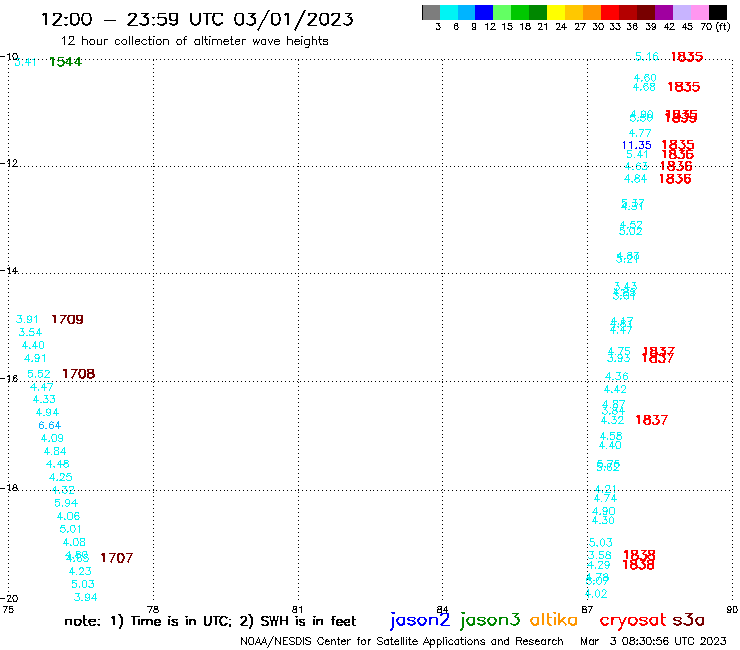The image size is (740, 650).
Task: Click the '70 (ft)' color scale label
Action: 715,27
